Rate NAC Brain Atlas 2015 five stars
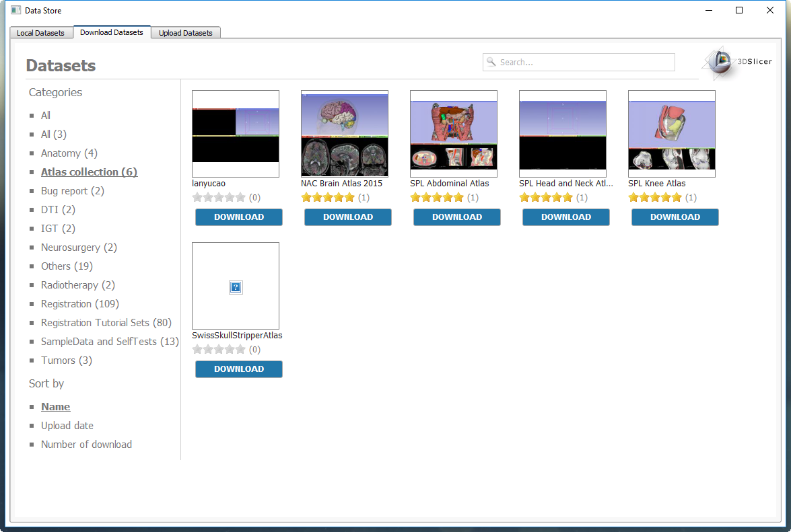The height and width of the screenshot is (532, 791). coord(349,198)
